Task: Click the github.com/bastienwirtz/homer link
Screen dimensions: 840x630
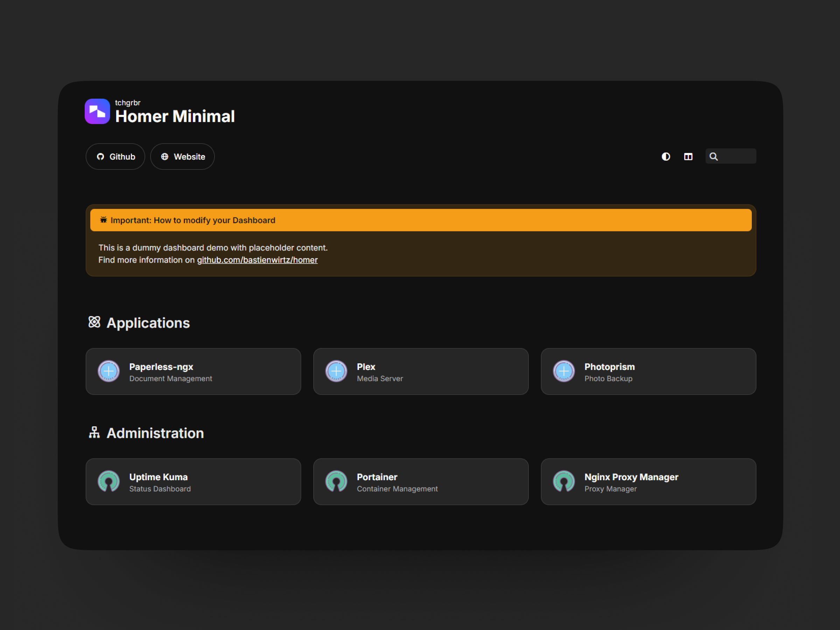Action: [257, 260]
